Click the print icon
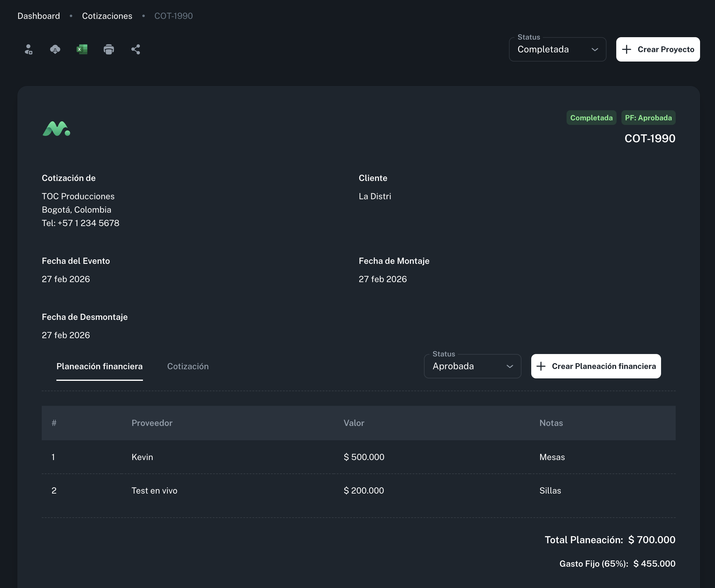This screenshot has width=715, height=588. tap(109, 49)
